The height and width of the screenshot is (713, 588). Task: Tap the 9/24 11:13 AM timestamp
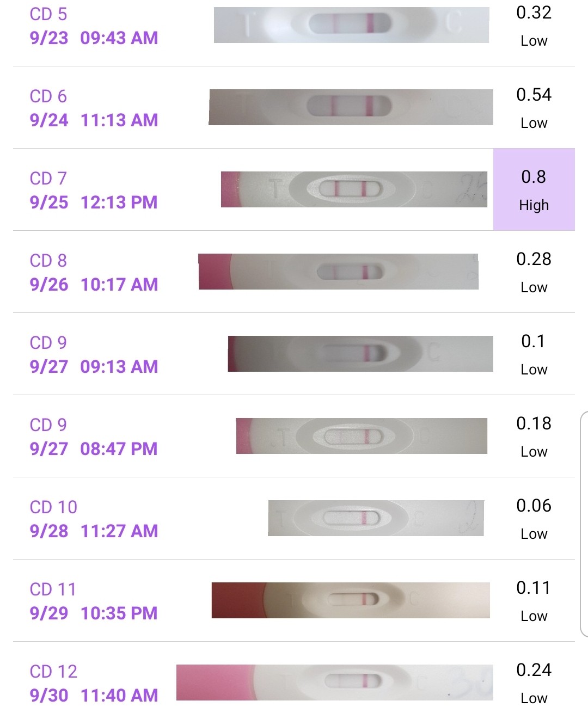94,120
